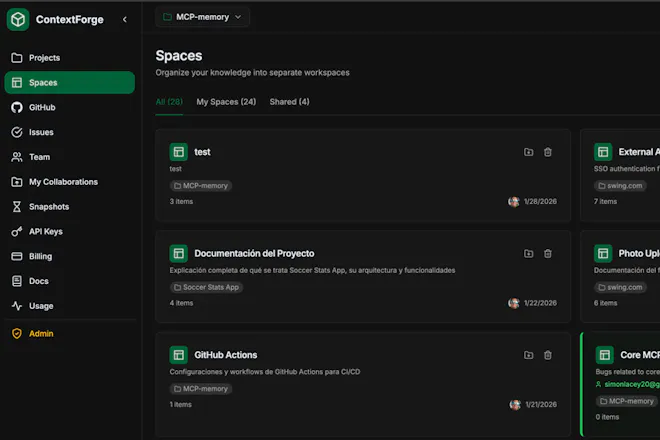This screenshot has width=660, height=440.
Task: Open the MCP-memory project dropdown
Action: tap(202, 17)
